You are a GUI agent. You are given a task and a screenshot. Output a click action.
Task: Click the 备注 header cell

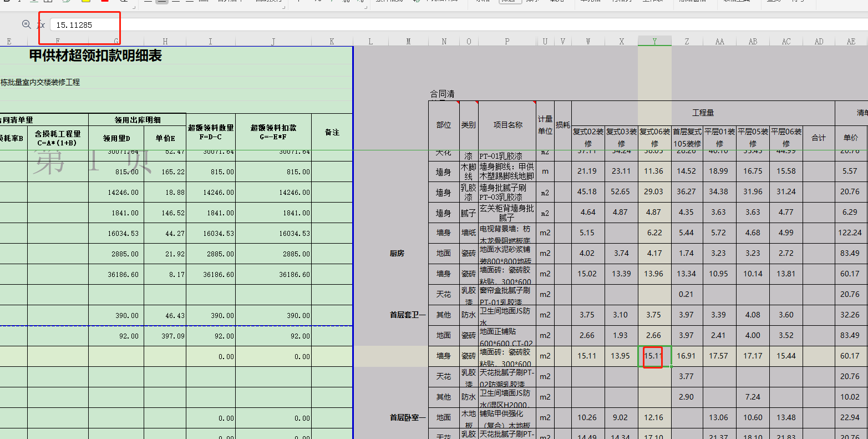coord(332,132)
